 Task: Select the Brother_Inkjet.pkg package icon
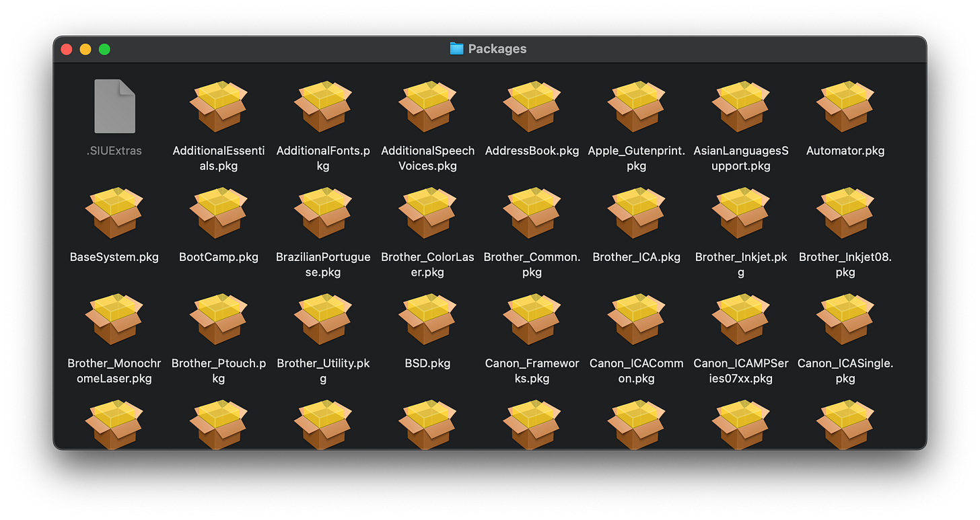[x=740, y=213]
